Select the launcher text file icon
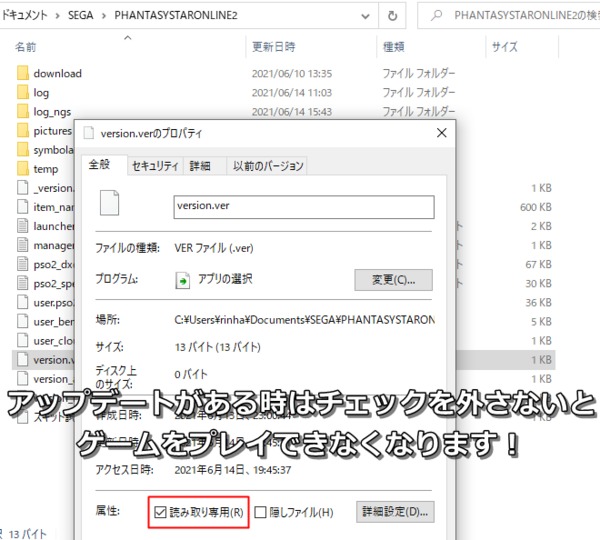 23,226
